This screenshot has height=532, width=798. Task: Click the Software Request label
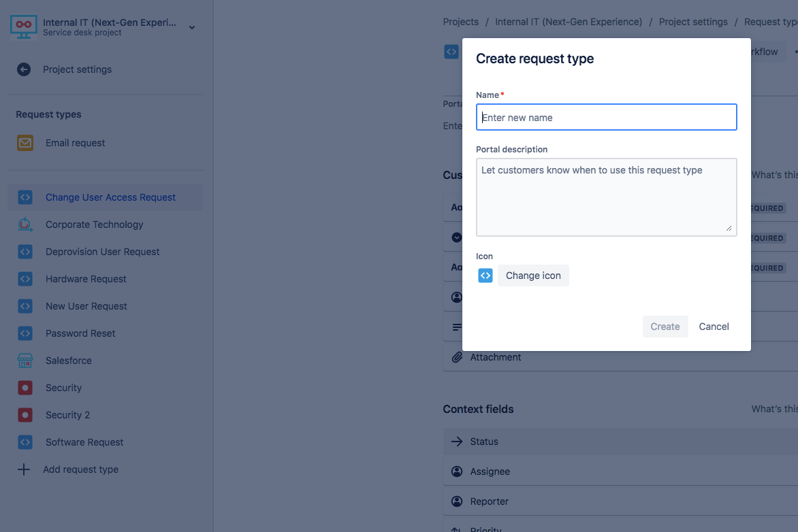tap(84, 442)
